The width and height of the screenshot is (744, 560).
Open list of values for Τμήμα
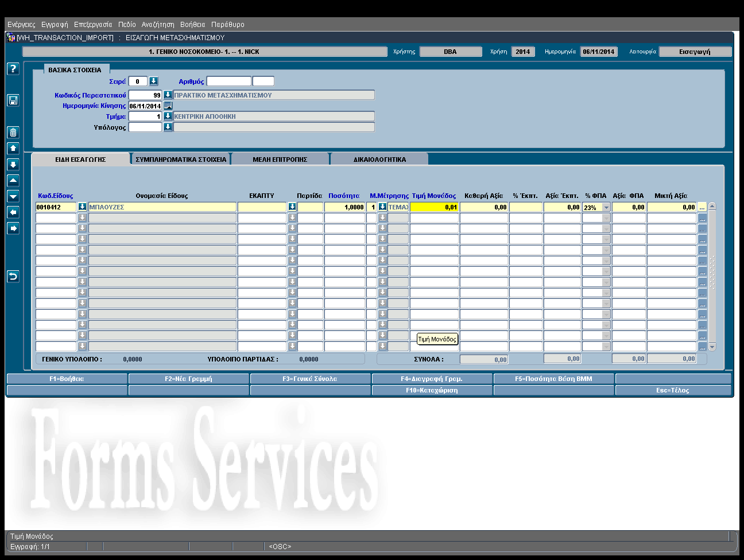pyautogui.click(x=168, y=116)
